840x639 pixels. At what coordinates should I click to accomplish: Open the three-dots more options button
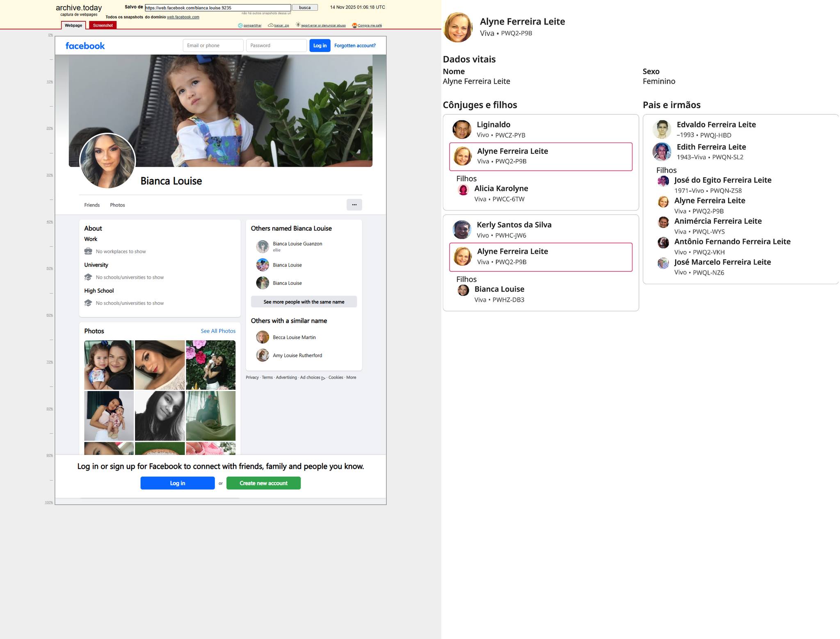354,205
